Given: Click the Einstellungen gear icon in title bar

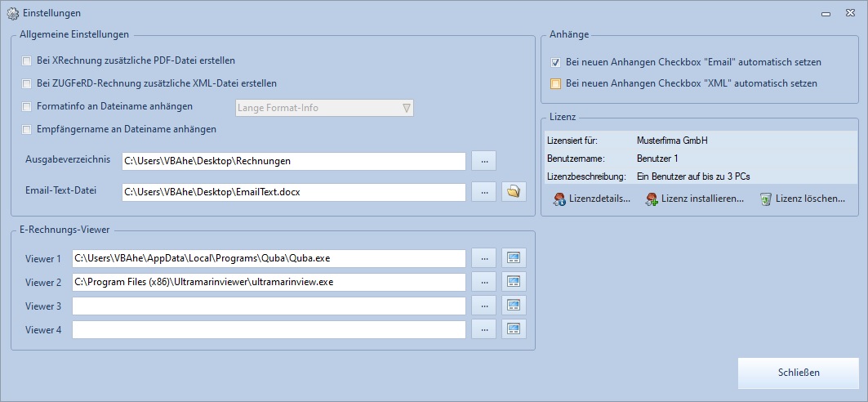Looking at the screenshot, I should pos(12,13).
